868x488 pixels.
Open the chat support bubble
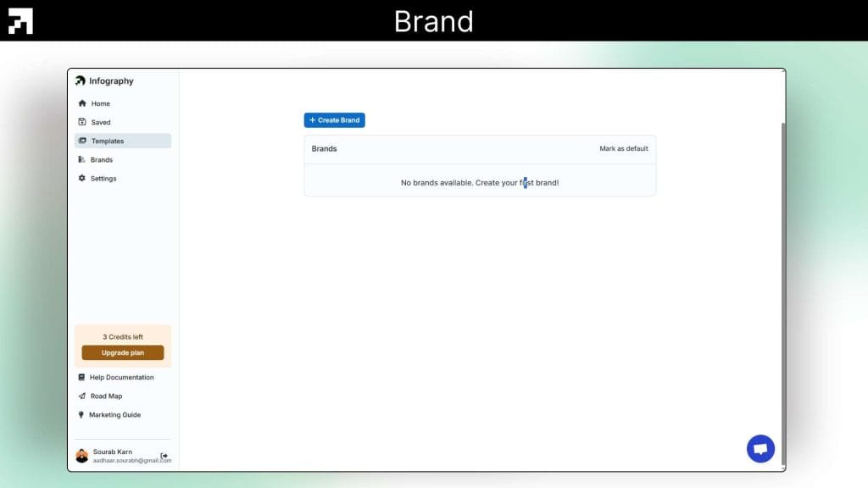point(760,448)
